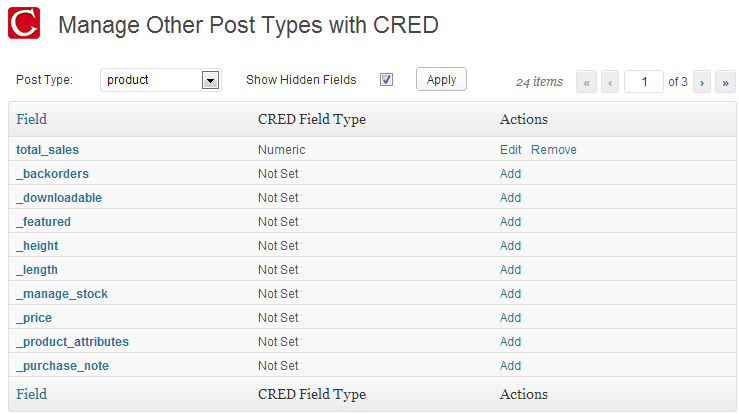Screen dimensions: 739x414
Task: Go to the previous page arrow
Action: 610,82
